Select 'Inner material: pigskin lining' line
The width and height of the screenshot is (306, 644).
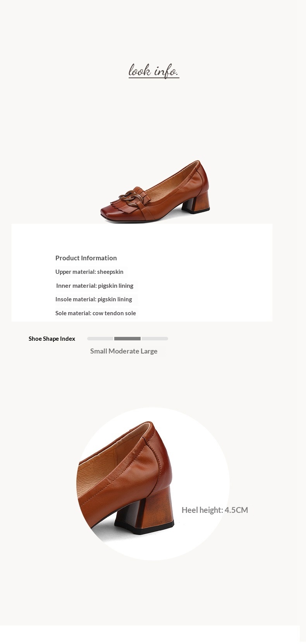click(x=95, y=286)
